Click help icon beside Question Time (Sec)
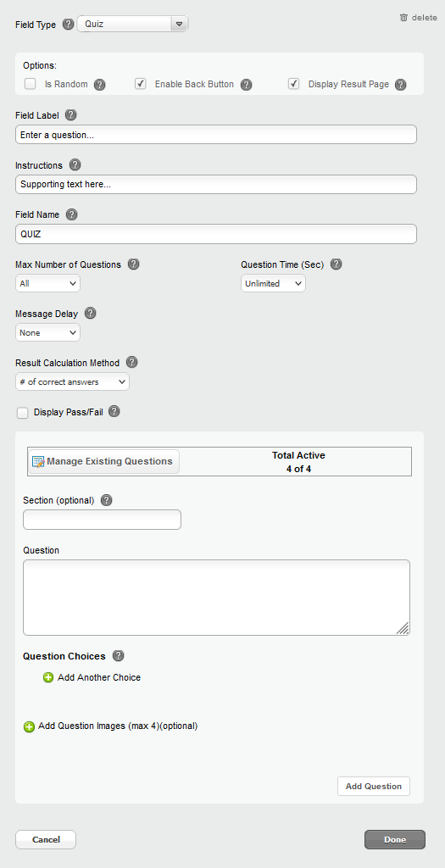445x868 pixels. [336, 264]
